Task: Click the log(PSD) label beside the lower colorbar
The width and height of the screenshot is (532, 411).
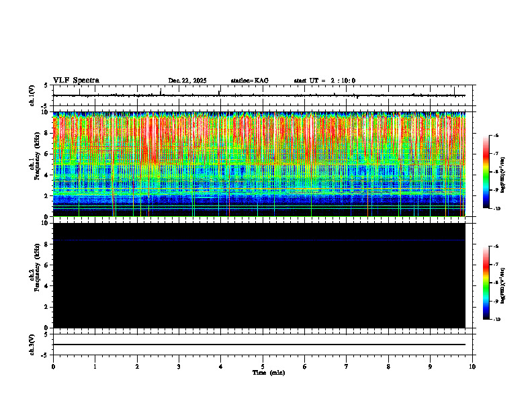Action: pyautogui.click(x=502, y=285)
